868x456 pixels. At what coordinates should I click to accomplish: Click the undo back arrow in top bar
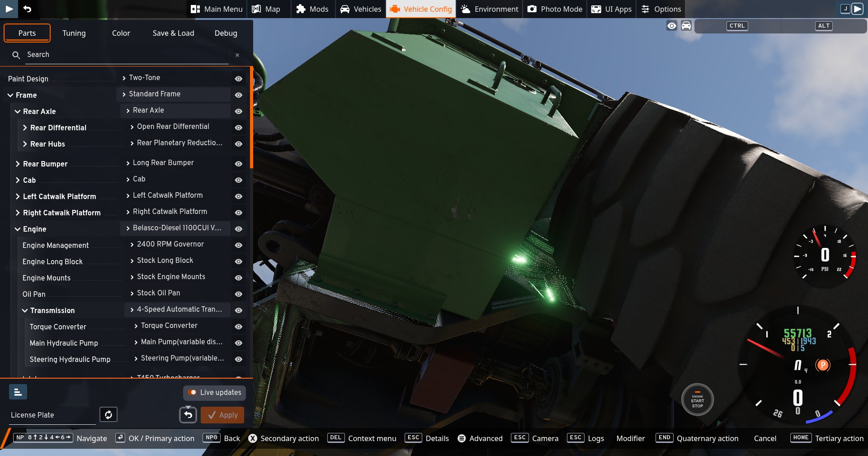(27, 9)
